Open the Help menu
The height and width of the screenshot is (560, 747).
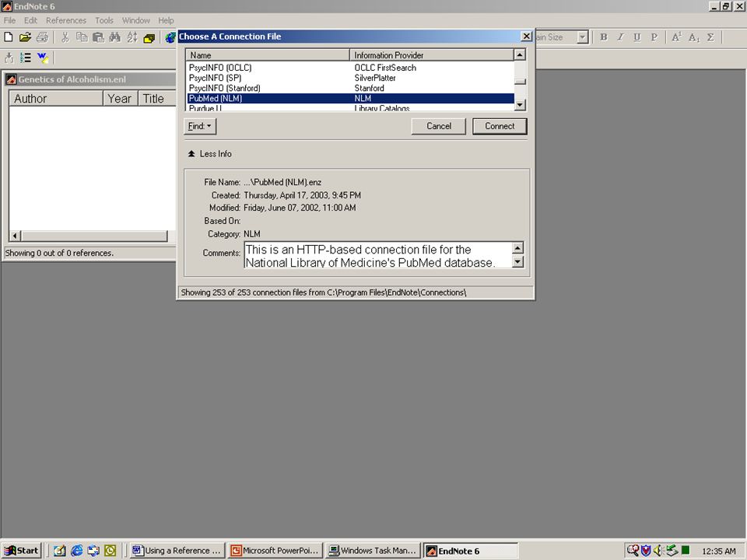pos(166,20)
